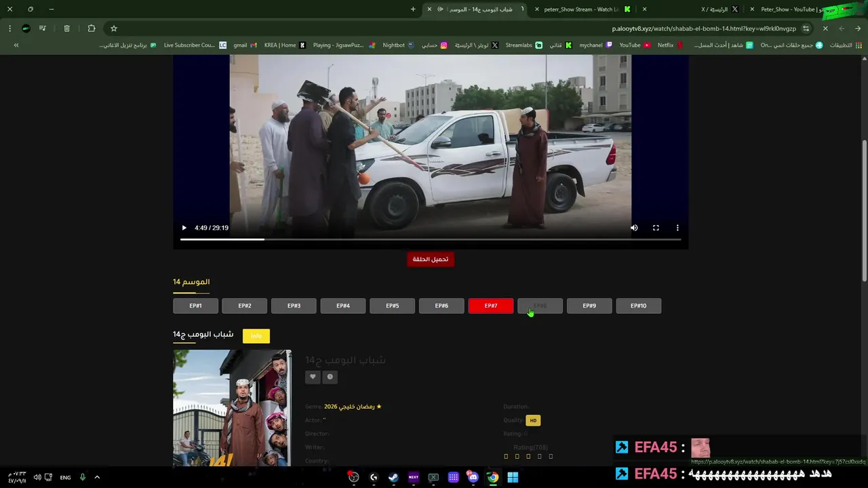Open the mychanel Twitch bookmark
The width and height of the screenshot is (868, 488).
(595, 45)
